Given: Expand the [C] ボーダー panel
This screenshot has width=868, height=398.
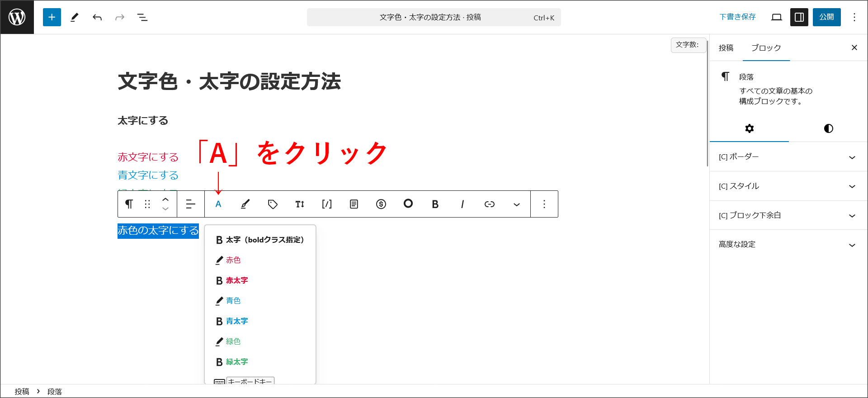Looking at the screenshot, I should [x=788, y=157].
